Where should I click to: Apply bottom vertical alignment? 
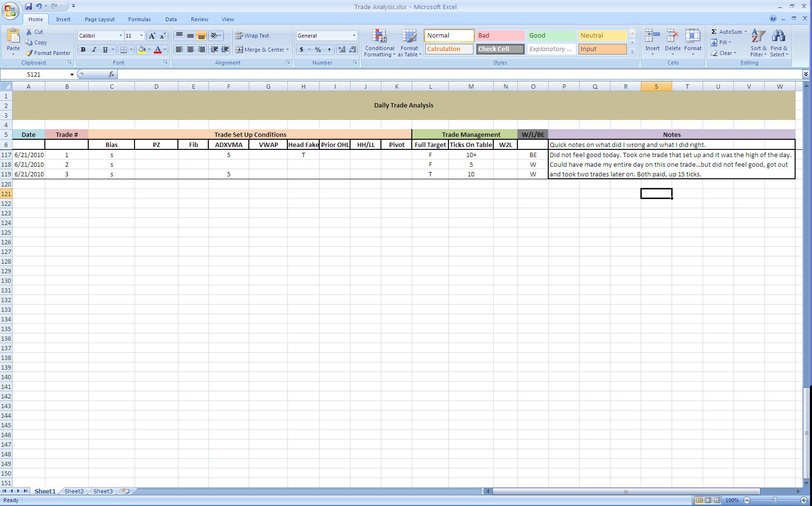pyautogui.click(x=202, y=36)
